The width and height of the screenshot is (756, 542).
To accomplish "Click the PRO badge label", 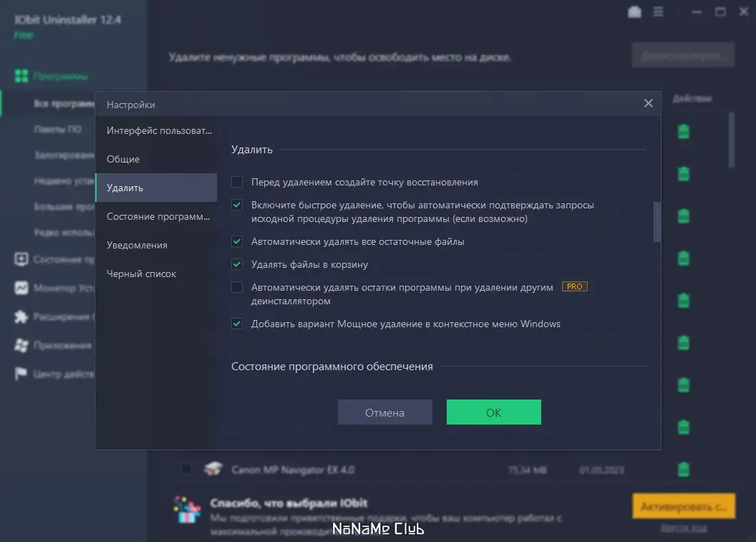I will (x=575, y=286).
